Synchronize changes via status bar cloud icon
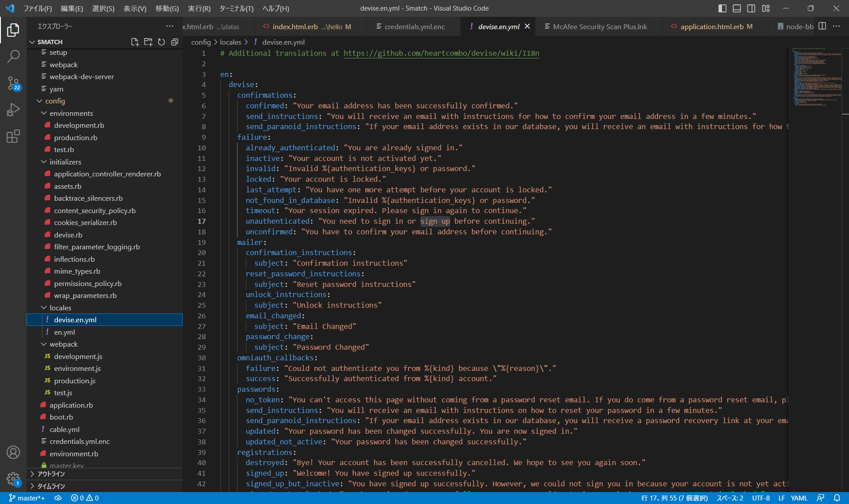Image resolution: width=849 pixels, height=504 pixels. click(x=58, y=498)
